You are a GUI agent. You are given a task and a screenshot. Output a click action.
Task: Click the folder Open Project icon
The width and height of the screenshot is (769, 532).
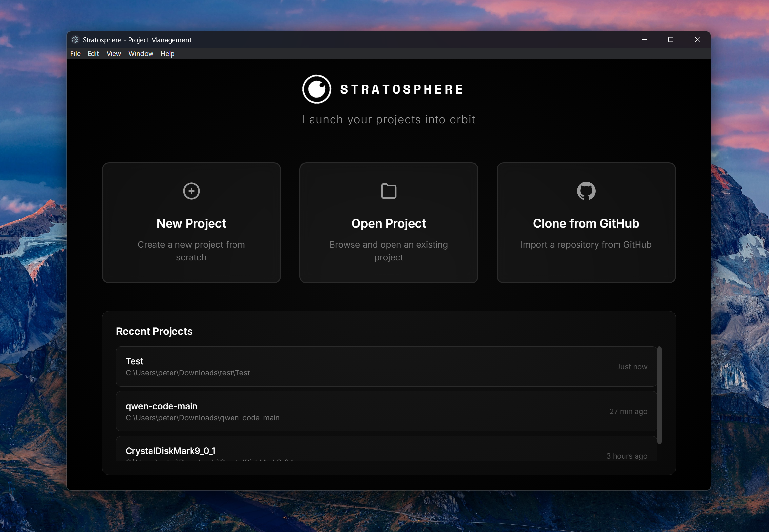pyautogui.click(x=389, y=191)
